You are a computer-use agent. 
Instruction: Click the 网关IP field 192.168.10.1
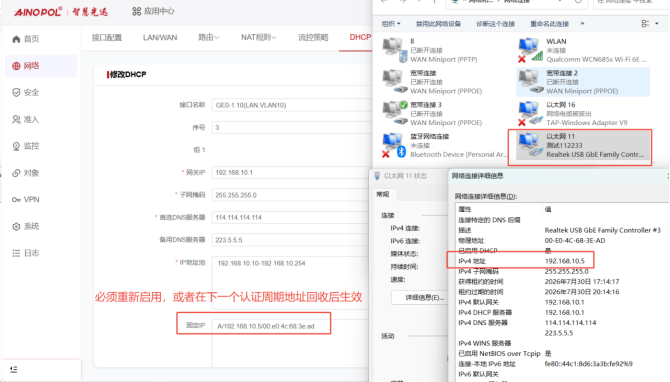point(292,173)
